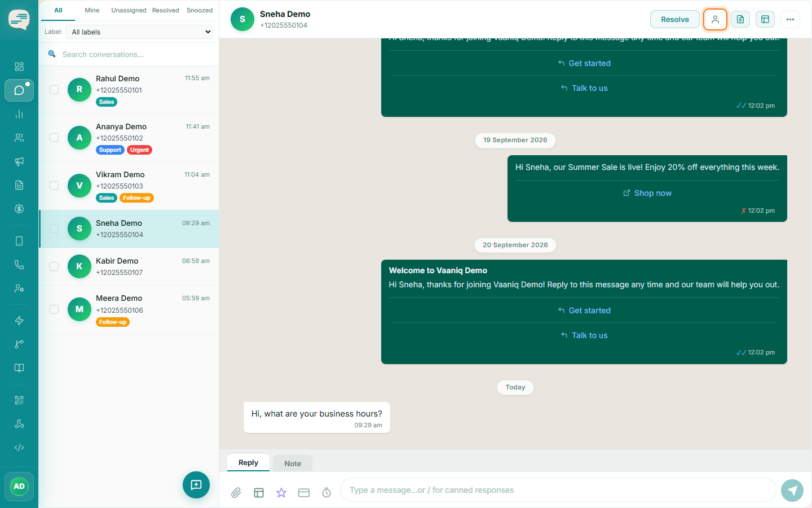This screenshot has height=508, width=812.
Task: Tick the checkbox for Ananya Demo conversation
Action: [54, 138]
